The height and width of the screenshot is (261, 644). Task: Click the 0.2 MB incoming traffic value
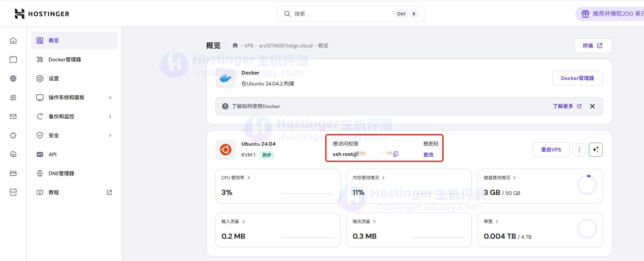click(x=233, y=236)
